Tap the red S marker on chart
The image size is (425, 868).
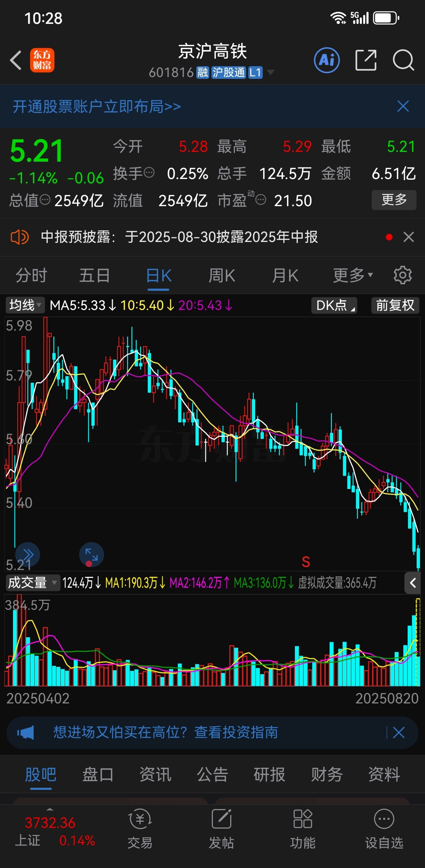point(306,562)
